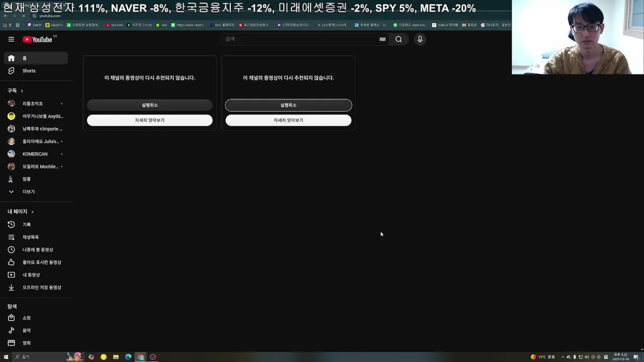This screenshot has width=644, height=362.
Task: Click the search magnifier button
Action: pyautogui.click(x=398, y=39)
